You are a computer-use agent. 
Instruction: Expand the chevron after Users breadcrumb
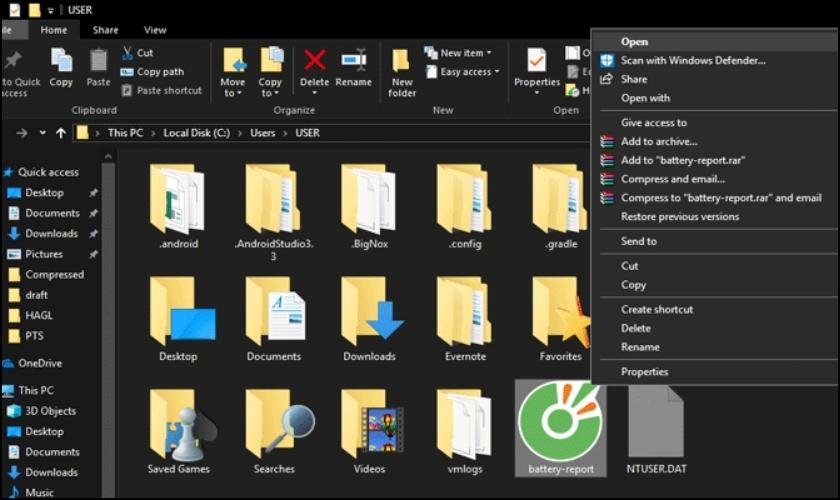point(286,133)
